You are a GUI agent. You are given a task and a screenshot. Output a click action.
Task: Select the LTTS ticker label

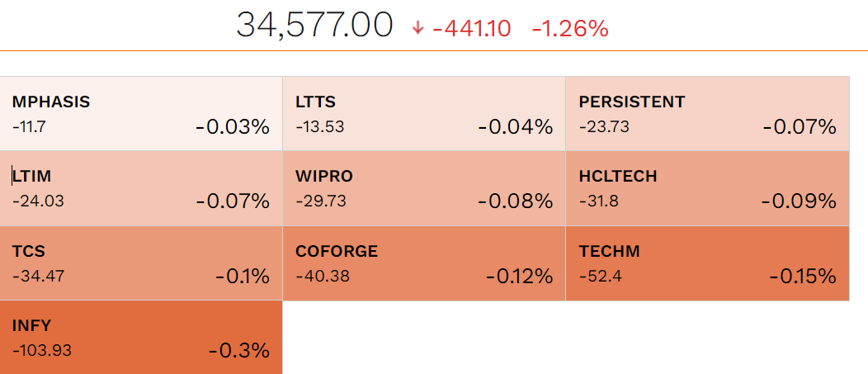pos(315,102)
